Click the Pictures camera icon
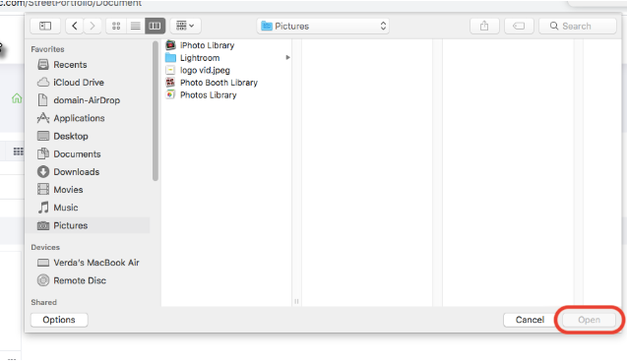This screenshot has width=627, height=364. [42, 225]
